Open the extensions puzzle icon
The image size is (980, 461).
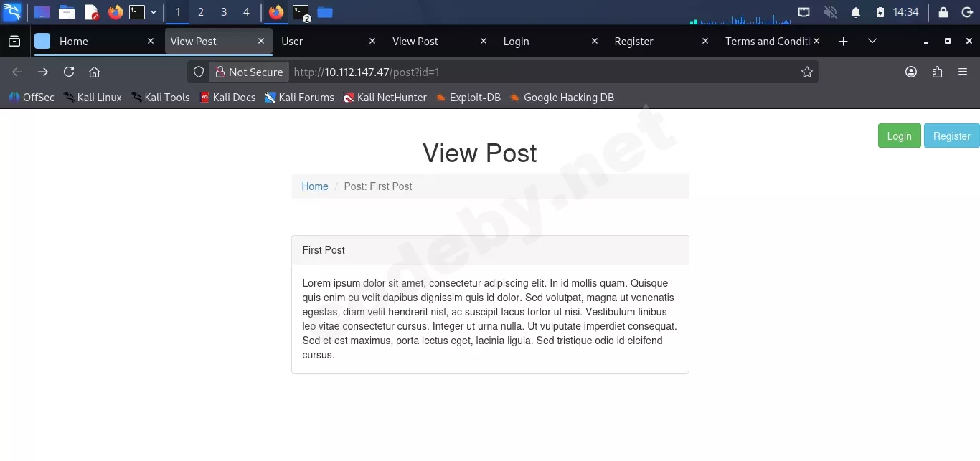(937, 72)
